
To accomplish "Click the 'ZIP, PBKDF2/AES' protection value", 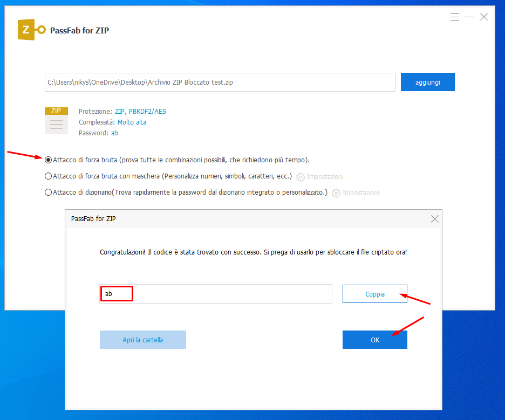I will click(x=140, y=112).
